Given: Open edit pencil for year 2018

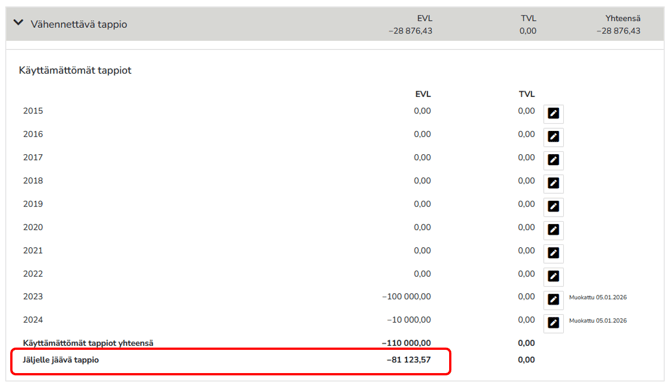Looking at the screenshot, I should click(553, 183).
